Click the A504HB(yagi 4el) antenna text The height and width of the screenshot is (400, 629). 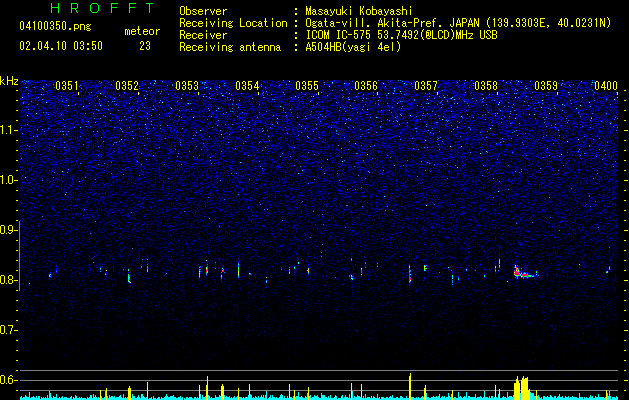coord(353,47)
